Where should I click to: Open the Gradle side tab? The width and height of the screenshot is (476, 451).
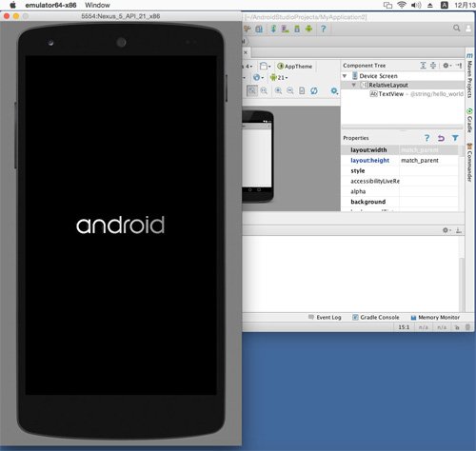point(469,121)
